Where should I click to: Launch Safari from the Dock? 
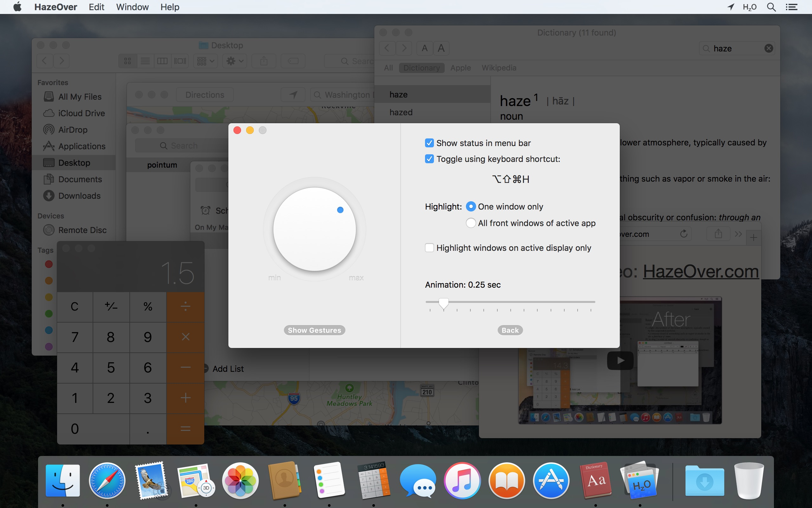107,480
